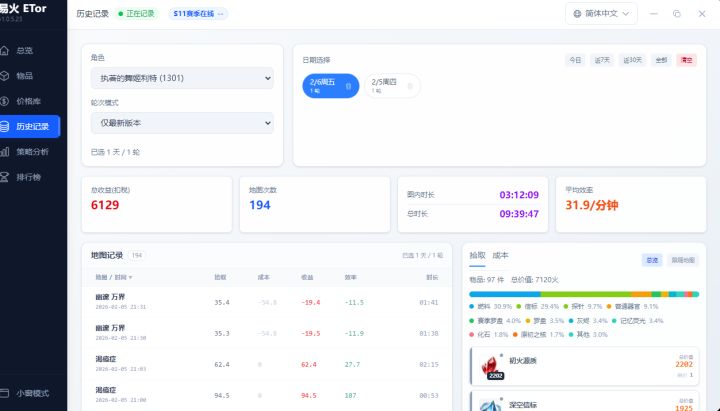Click the 正在记录 status badge
The height and width of the screenshot is (411, 720).
[x=137, y=14]
